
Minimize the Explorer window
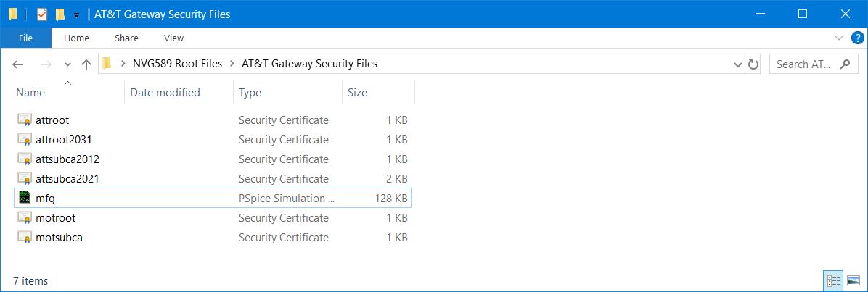[759, 14]
